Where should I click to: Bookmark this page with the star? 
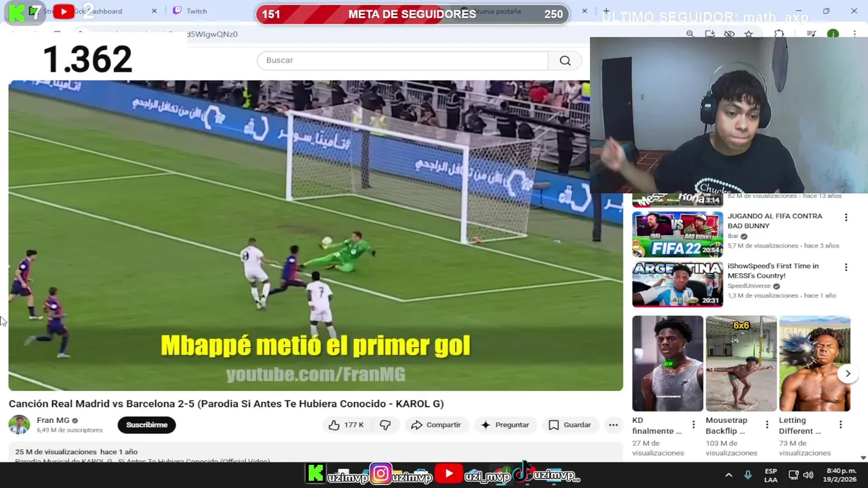[749, 34]
